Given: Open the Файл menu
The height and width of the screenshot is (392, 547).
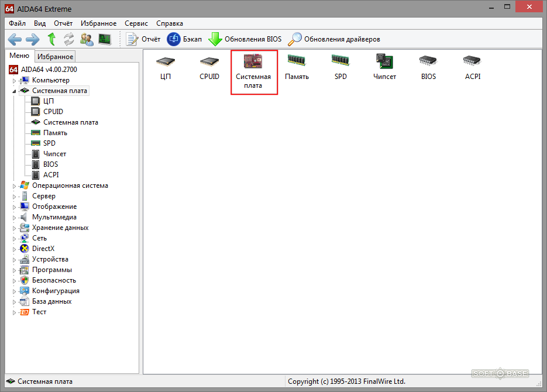Looking at the screenshot, I should point(17,23).
